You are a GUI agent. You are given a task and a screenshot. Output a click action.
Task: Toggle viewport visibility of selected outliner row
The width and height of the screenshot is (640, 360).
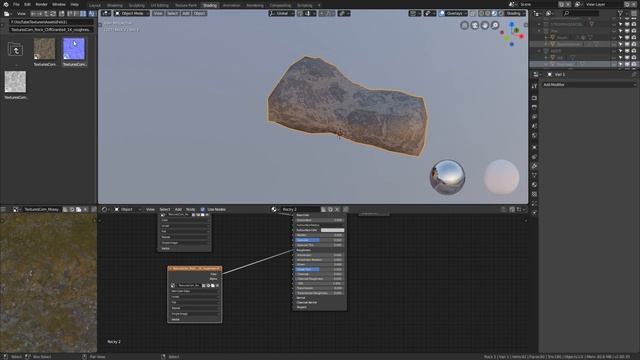click(x=627, y=64)
